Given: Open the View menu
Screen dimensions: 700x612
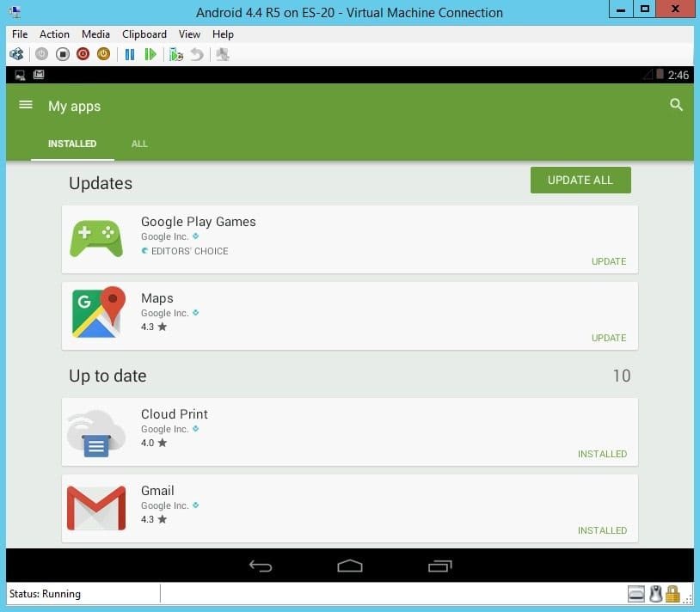Looking at the screenshot, I should coord(189,34).
